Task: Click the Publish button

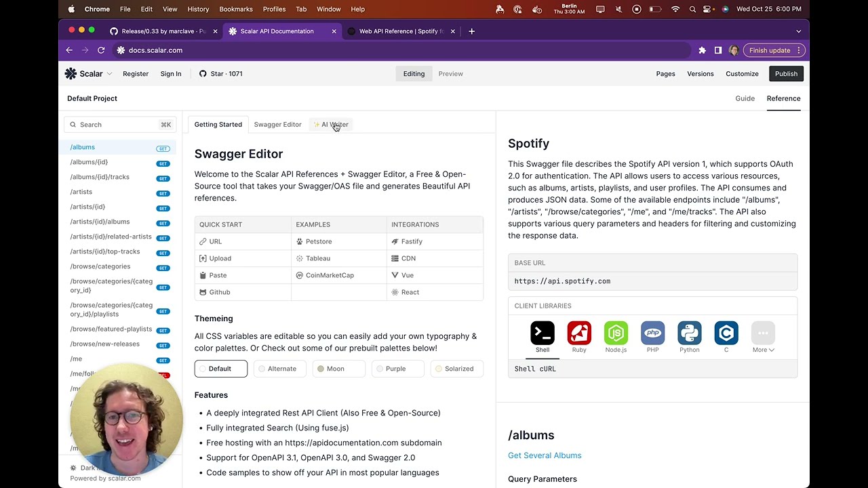Action: point(786,74)
